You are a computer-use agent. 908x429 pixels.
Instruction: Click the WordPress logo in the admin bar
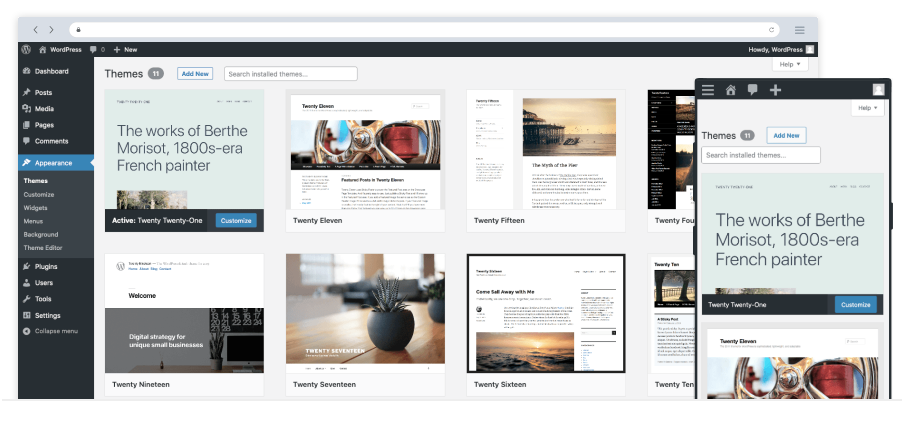25,49
